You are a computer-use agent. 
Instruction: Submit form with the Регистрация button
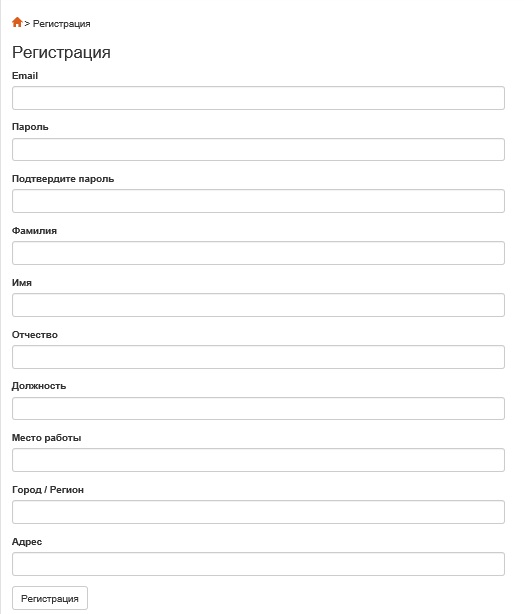(50, 598)
